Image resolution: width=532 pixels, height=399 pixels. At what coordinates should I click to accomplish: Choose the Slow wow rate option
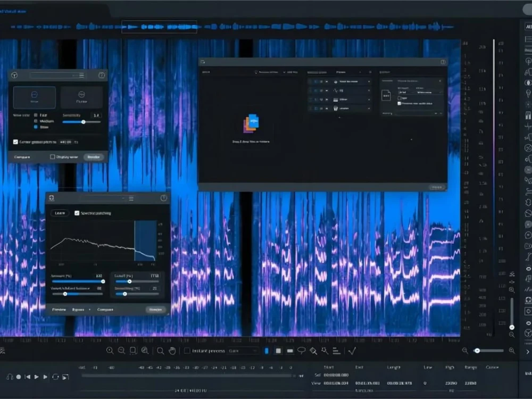(x=36, y=127)
